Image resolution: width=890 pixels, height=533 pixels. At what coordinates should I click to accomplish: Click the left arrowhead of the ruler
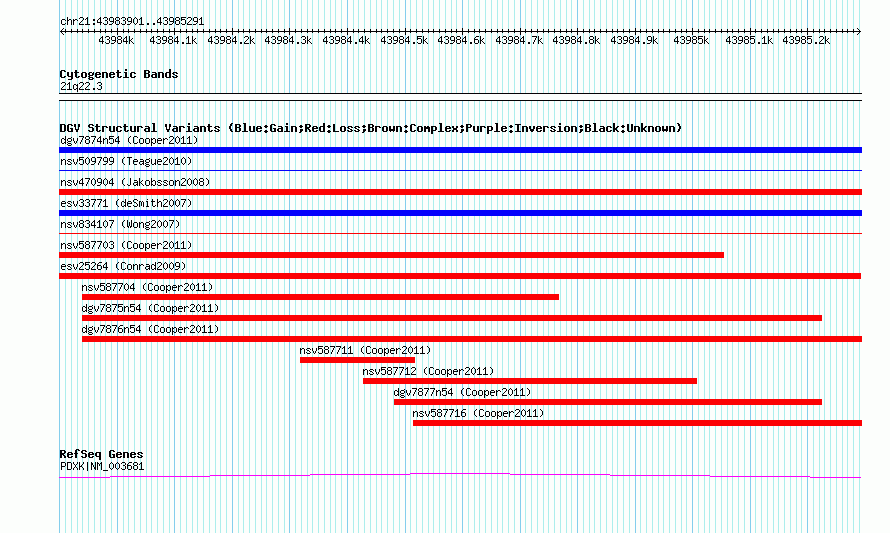coord(62,32)
